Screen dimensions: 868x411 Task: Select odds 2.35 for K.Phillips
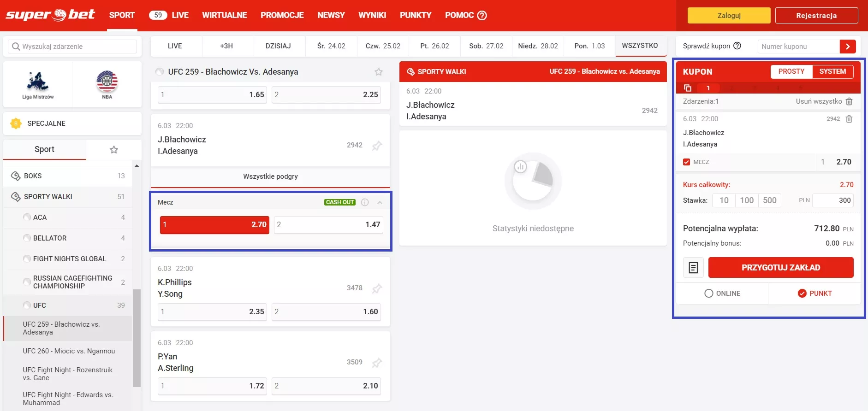coord(212,312)
